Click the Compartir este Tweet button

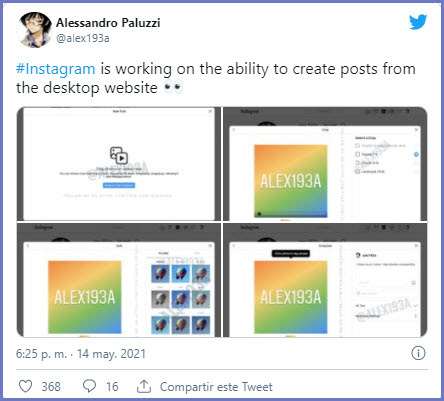[x=216, y=387]
